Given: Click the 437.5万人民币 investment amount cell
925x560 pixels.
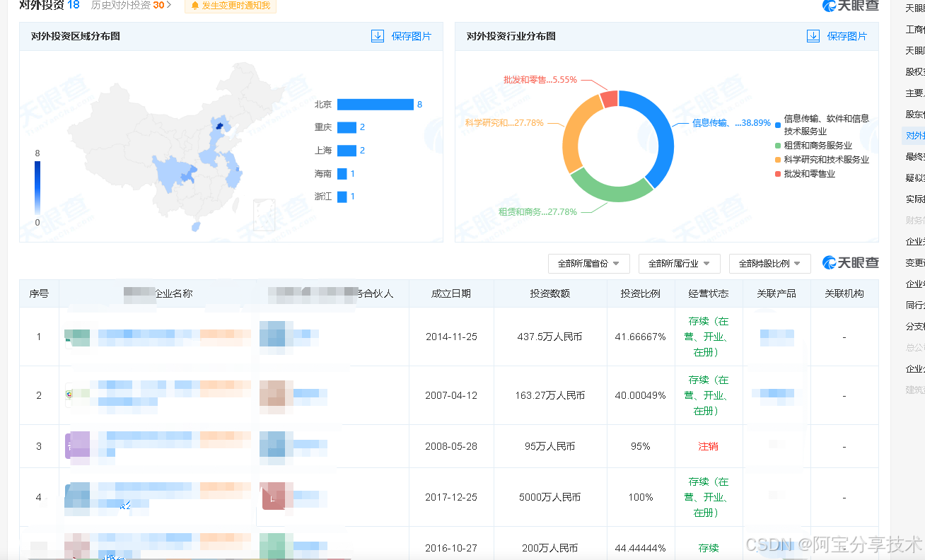Looking at the screenshot, I should point(550,337).
